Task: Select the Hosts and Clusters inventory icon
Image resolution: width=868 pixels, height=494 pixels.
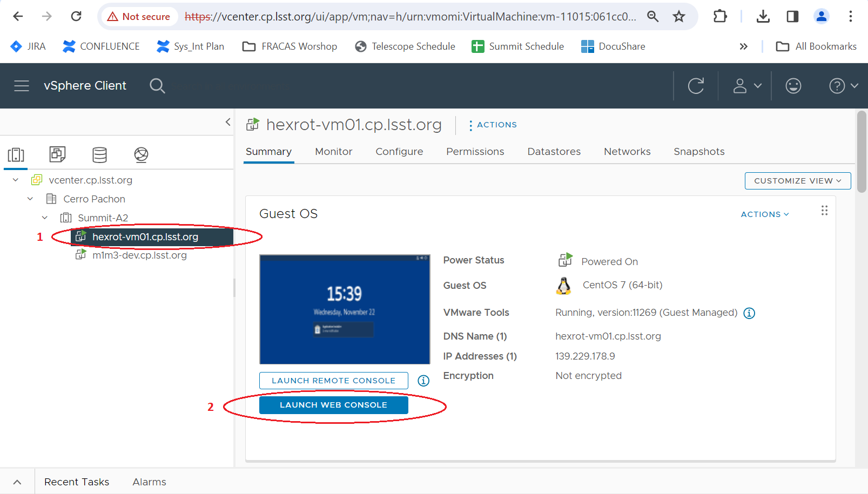Action: [x=16, y=155]
